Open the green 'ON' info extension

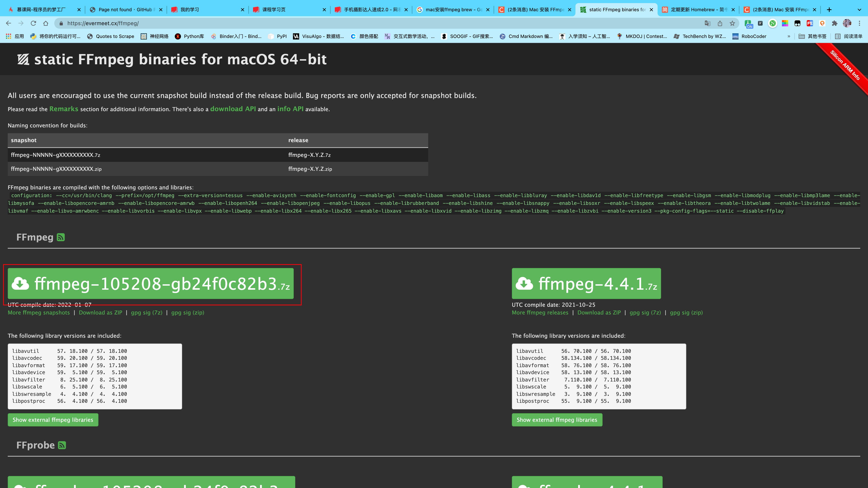748,24
